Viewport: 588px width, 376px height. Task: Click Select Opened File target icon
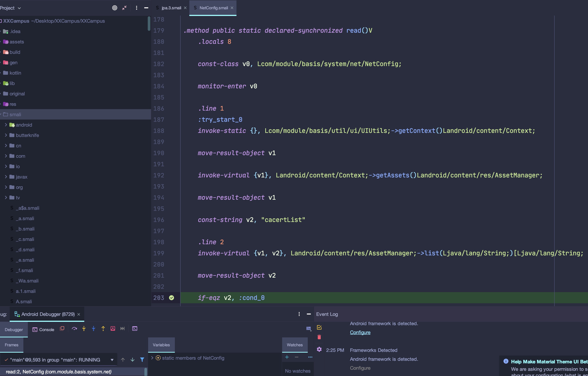(x=115, y=8)
